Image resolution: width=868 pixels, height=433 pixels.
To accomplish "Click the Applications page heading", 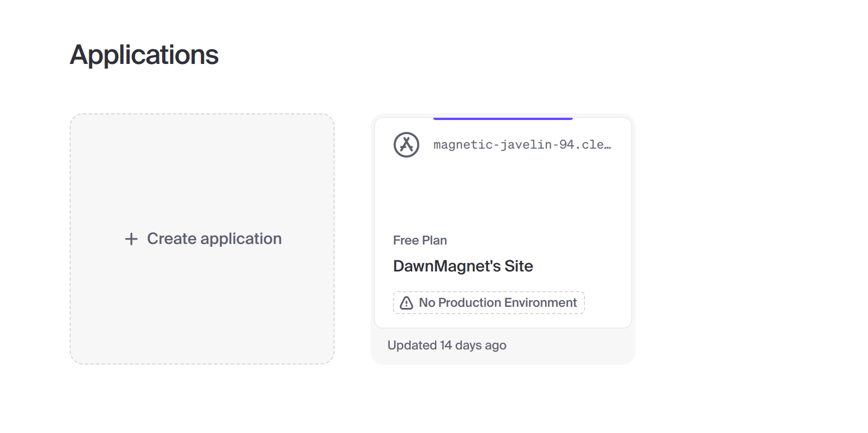I will coord(144,55).
